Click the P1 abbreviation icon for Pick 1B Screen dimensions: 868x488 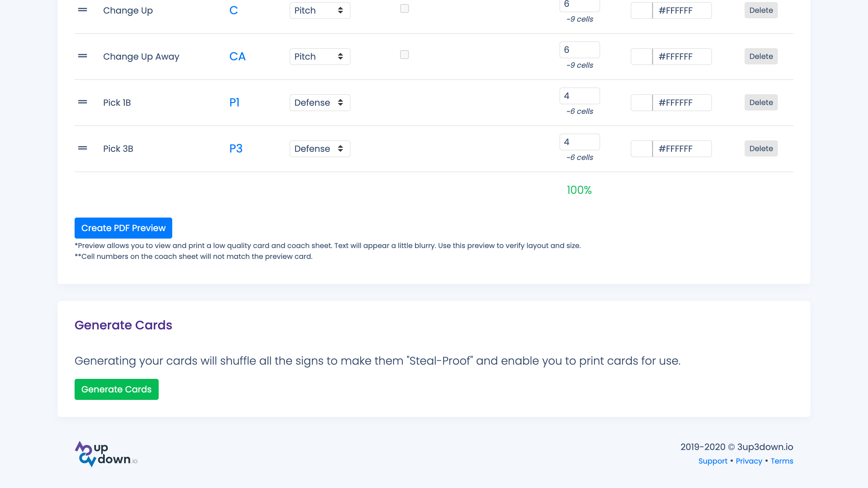click(x=234, y=102)
